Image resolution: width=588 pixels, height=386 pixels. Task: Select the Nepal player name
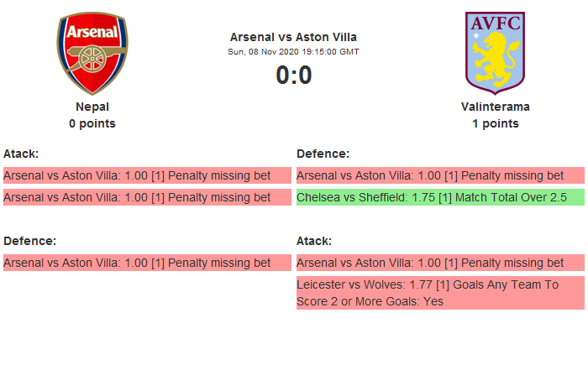pyautogui.click(x=92, y=107)
